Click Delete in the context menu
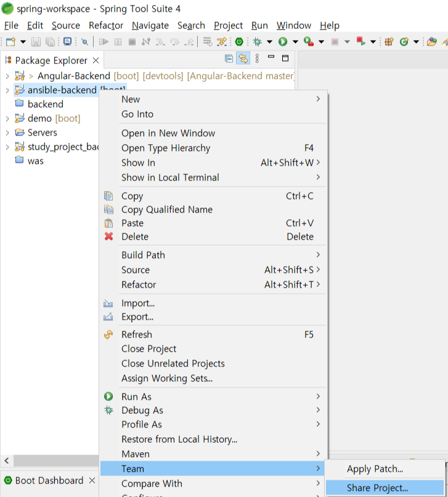The image size is (448, 497). (213, 236)
